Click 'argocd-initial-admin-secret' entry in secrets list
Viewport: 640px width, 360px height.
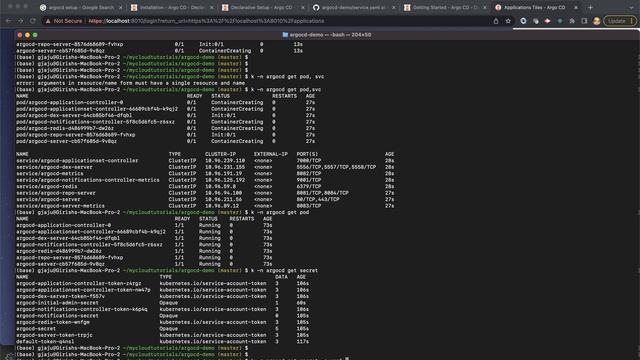57,303
